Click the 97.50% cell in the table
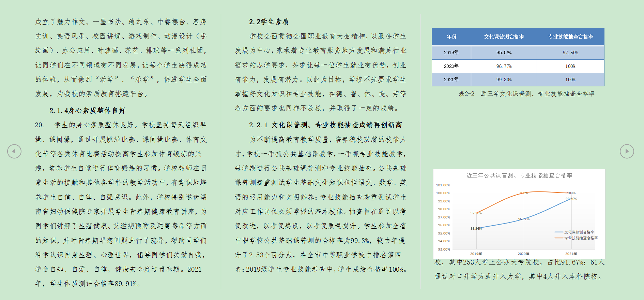 570,53
